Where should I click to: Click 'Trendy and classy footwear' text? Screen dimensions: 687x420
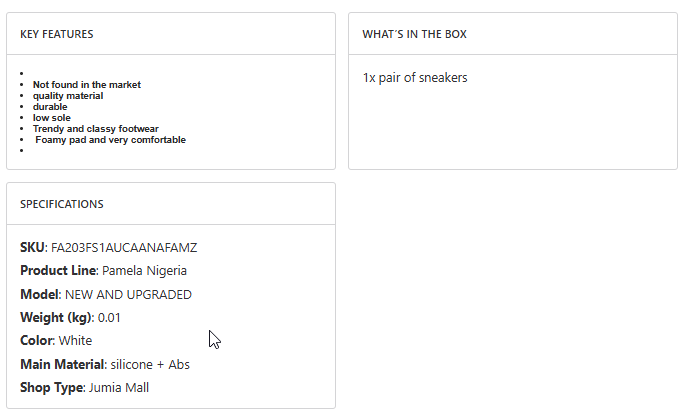[x=95, y=129]
